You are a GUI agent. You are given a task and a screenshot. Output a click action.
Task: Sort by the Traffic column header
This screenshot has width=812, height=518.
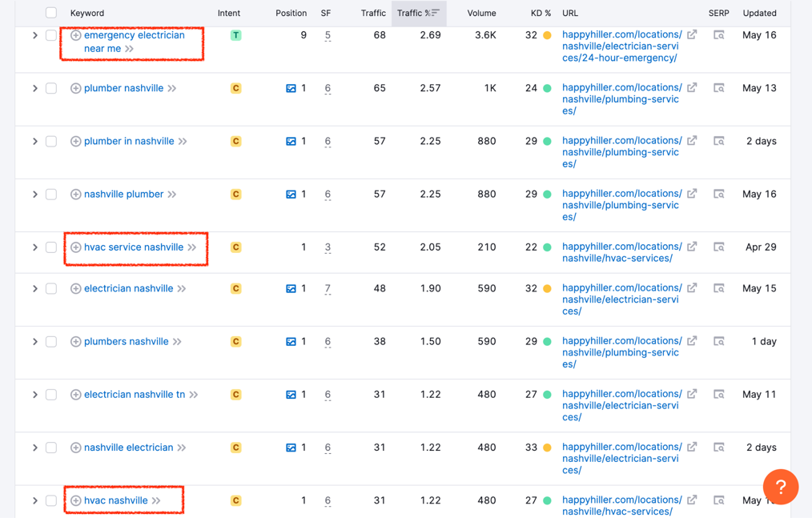(373, 13)
